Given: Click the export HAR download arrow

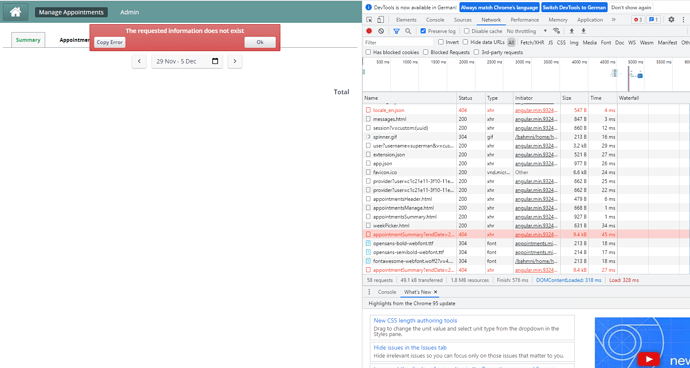Looking at the screenshot, I should [584, 31].
